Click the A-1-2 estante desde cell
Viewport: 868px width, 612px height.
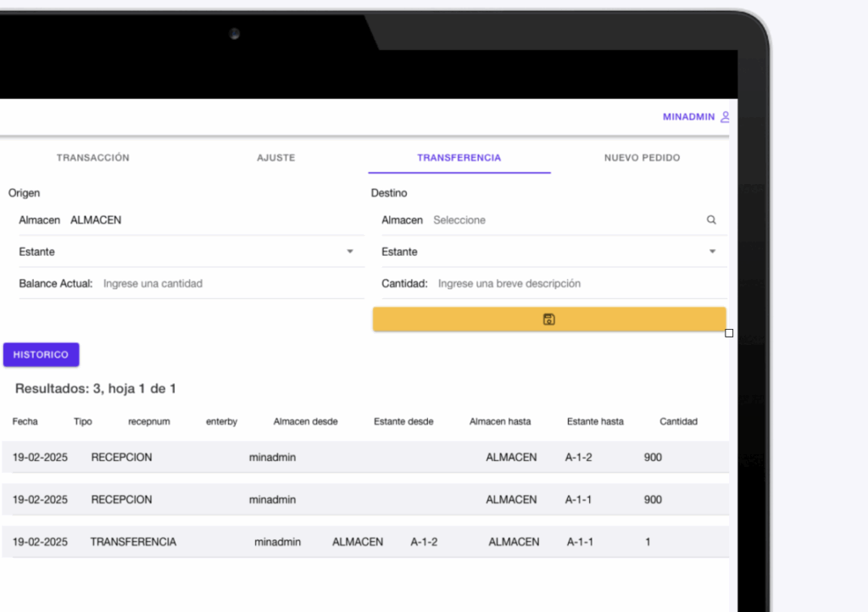(424, 542)
